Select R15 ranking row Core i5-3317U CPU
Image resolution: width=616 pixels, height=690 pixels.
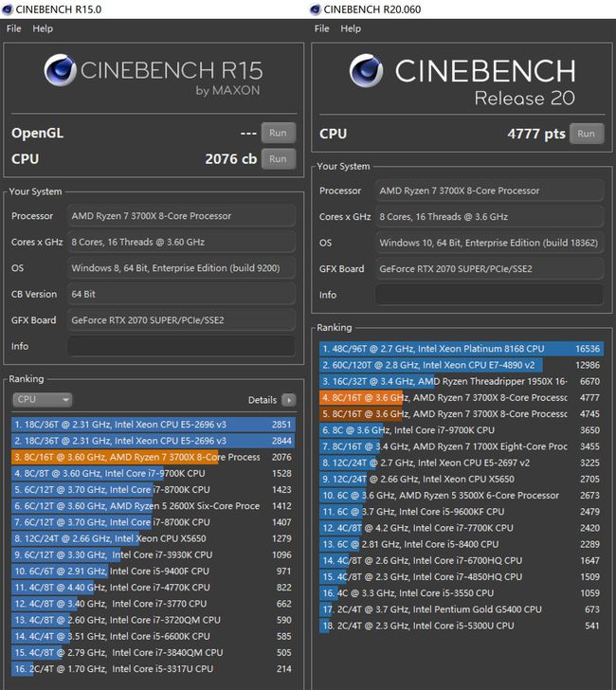click(x=154, y=669)
